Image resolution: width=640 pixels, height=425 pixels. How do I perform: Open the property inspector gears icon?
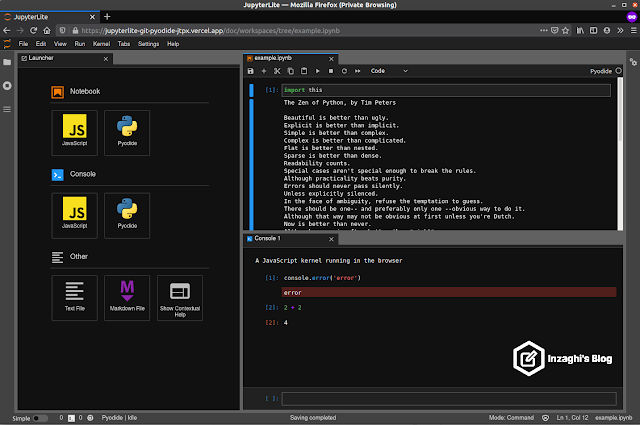coord(633,62)
